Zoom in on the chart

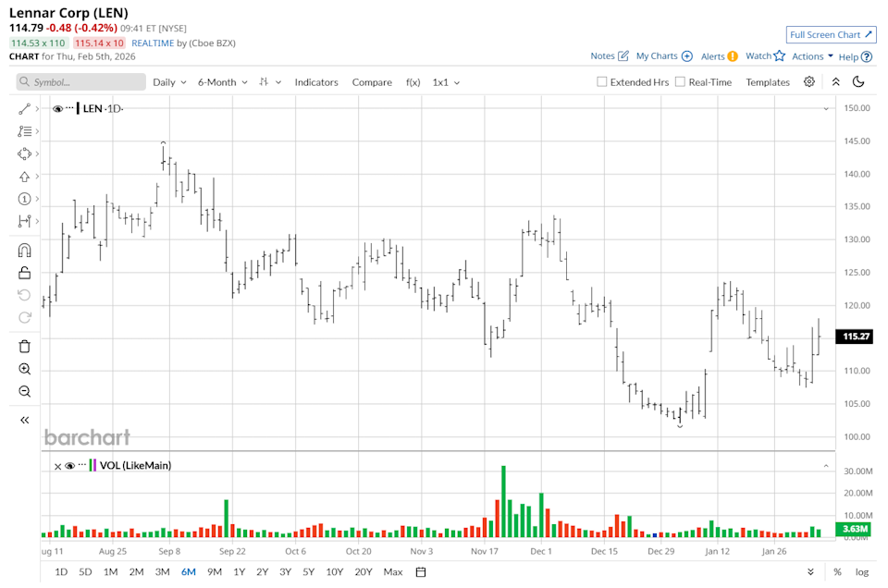click(x=24, y=369)
